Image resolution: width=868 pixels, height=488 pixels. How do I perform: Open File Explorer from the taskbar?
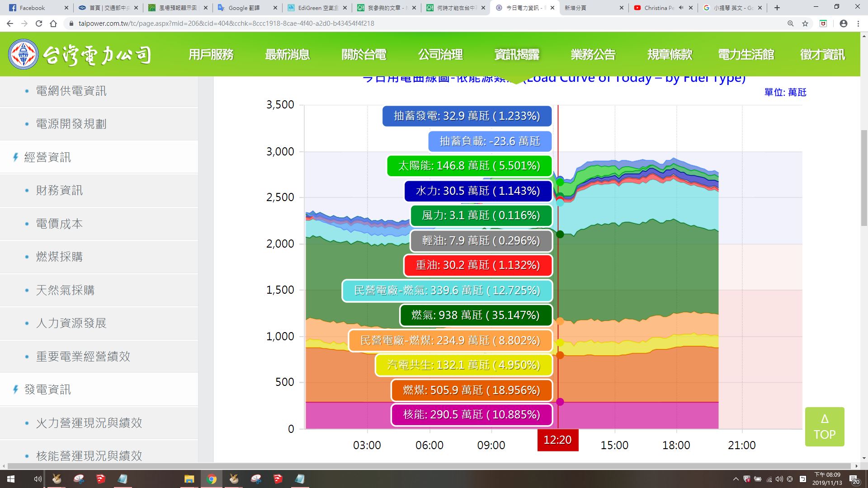point(189,479)
